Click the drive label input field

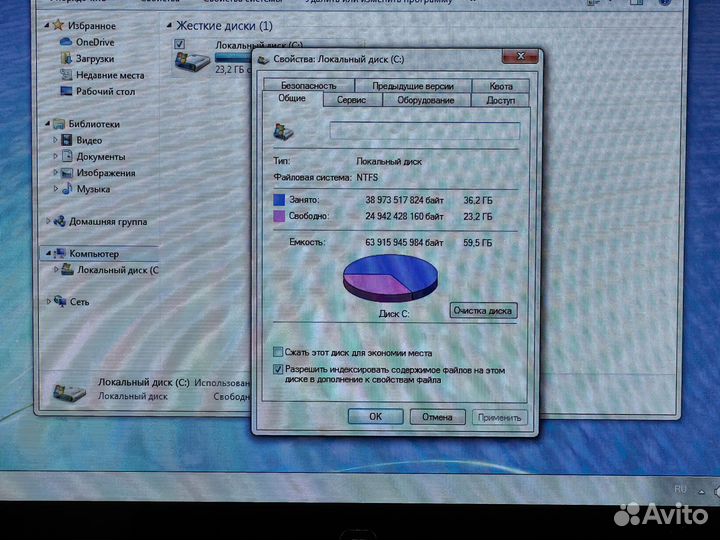[x=425, y=131]
